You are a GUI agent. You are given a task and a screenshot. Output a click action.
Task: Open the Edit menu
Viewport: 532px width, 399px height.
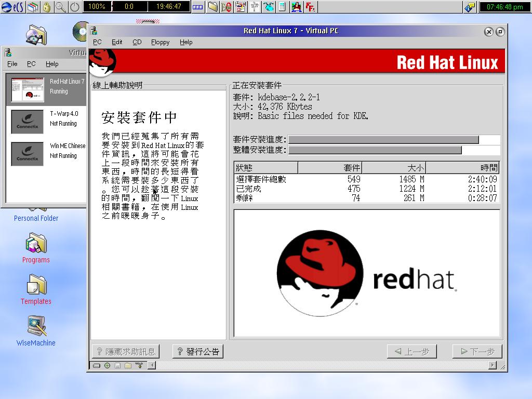117,42
